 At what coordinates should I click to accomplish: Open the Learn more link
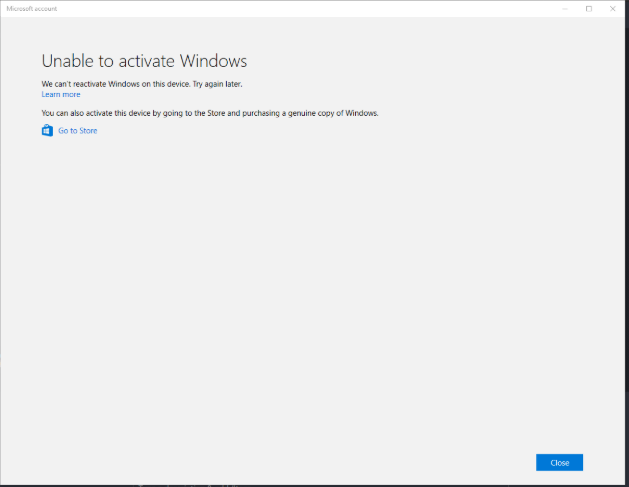click(61, 94)
